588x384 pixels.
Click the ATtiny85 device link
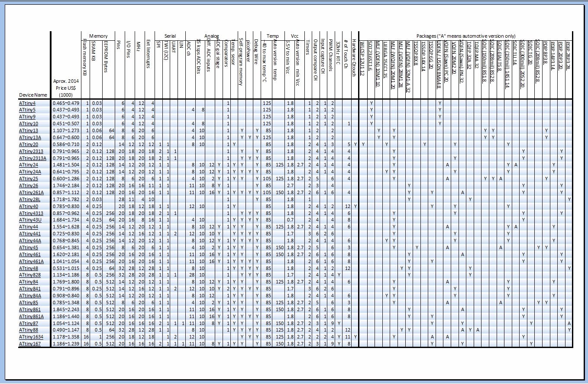pyautogui.click(x=28, y=303)
